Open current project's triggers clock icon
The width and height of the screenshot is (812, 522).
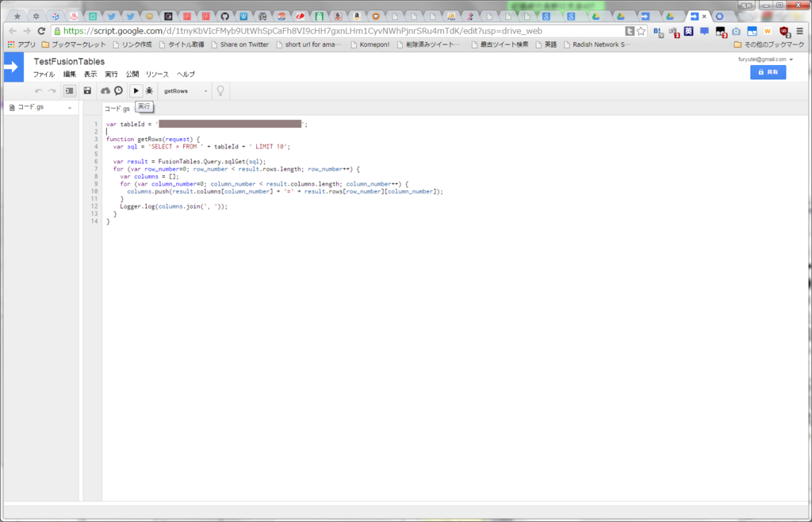tap(119, 91)
